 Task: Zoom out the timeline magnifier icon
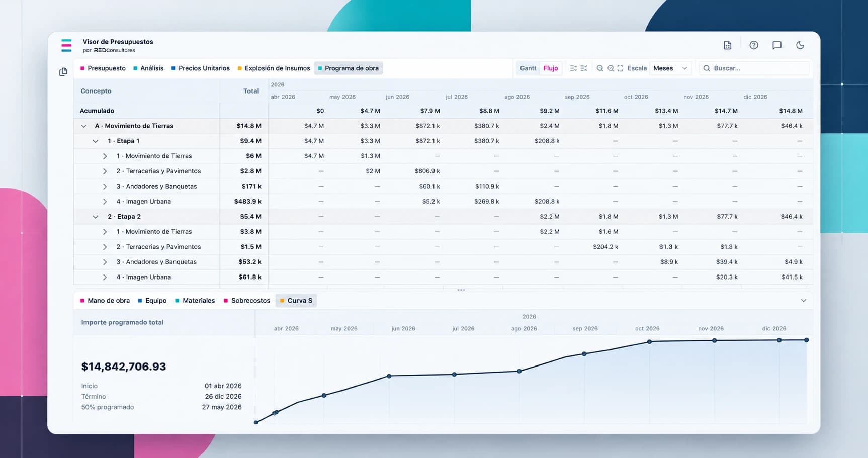point(600,68)
